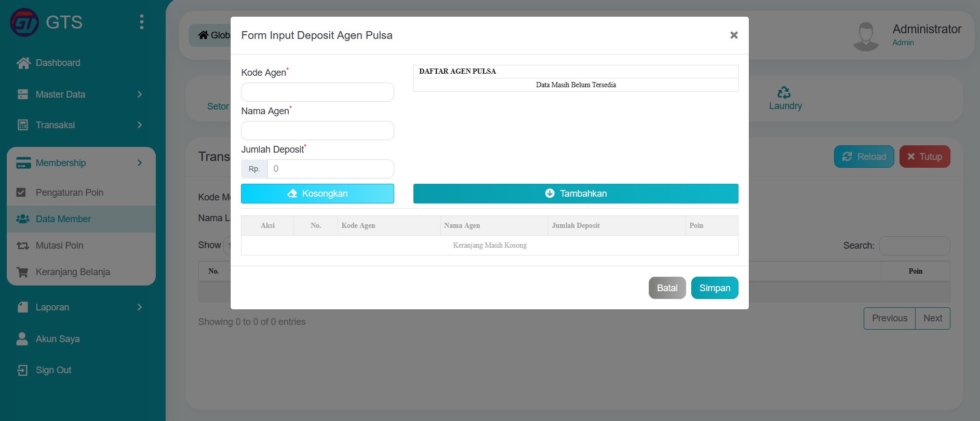Click the Admin role label
The image size is (980, 421).
(903, 43)
